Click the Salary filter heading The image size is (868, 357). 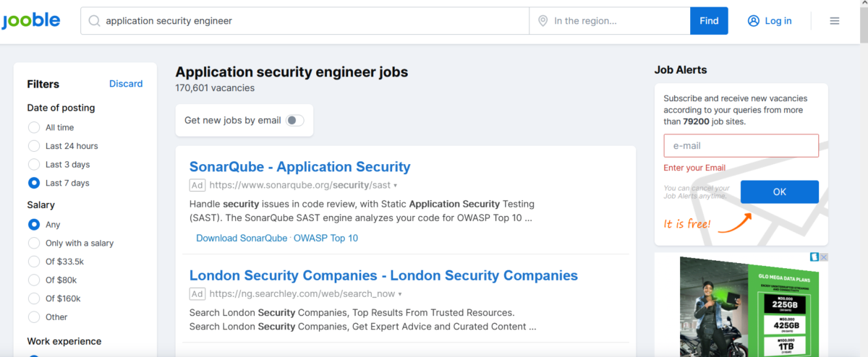coord(41,205)
